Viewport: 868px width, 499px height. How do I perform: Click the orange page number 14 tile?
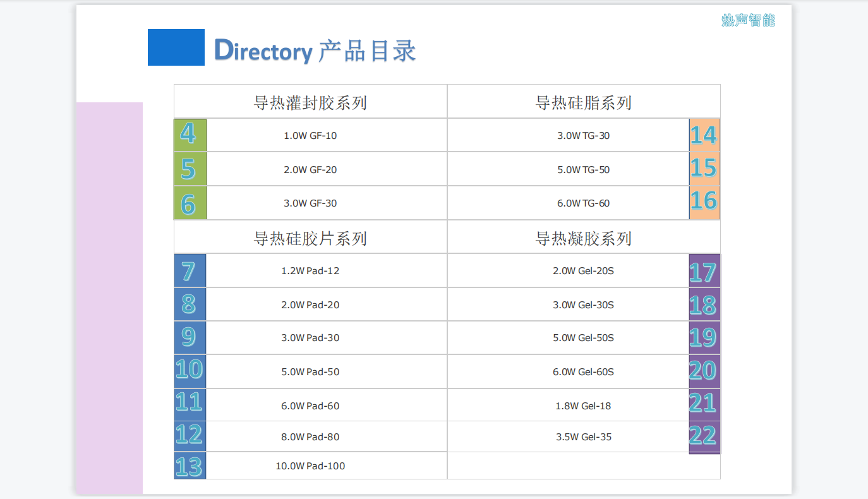tap(704, 135)
